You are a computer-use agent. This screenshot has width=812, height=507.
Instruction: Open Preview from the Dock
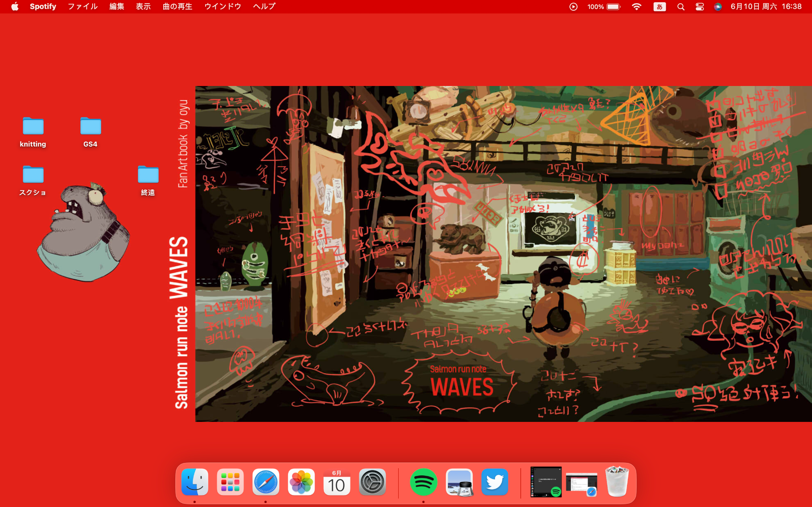459,482
